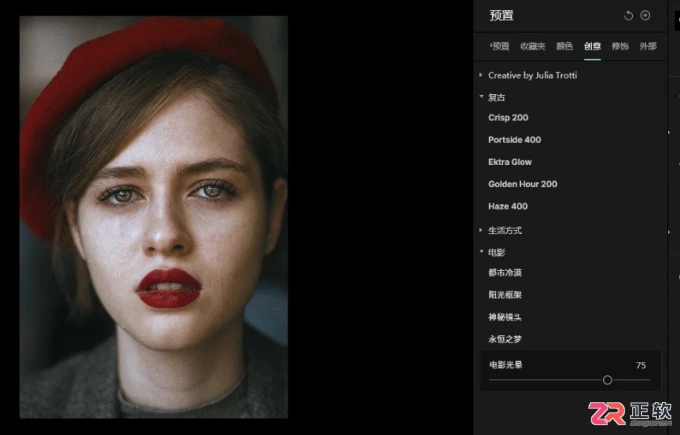Select the 神秘镜头 preset

(x=505, y=317)
